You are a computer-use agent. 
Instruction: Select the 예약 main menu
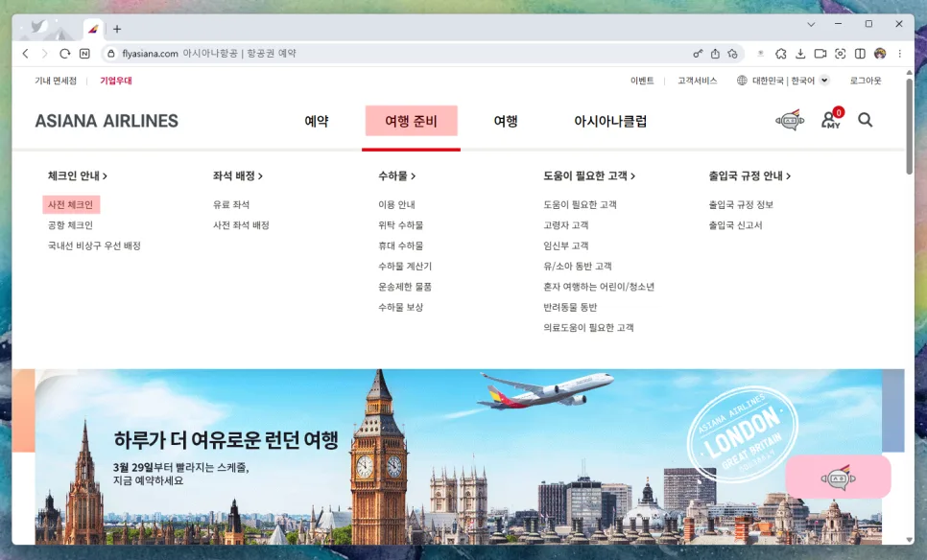pyautogui.click(x=317, y=121)
